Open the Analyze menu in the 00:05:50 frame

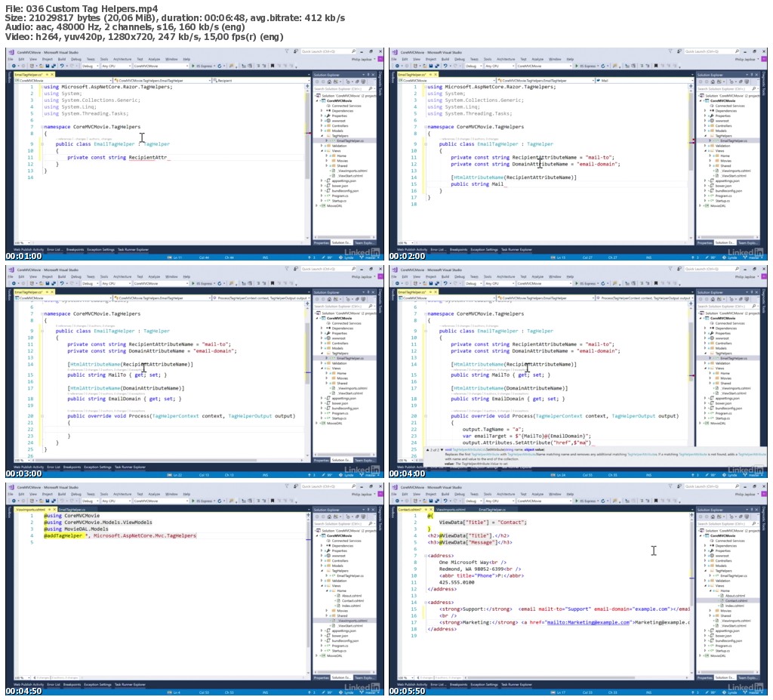tap(537, 495)
